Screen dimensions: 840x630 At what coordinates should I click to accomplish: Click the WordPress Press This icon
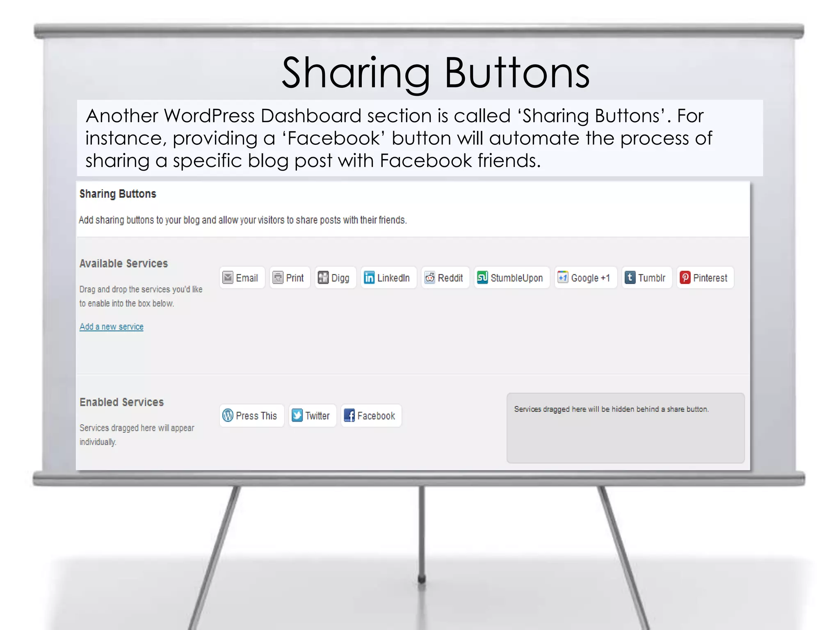click(228, 415)
